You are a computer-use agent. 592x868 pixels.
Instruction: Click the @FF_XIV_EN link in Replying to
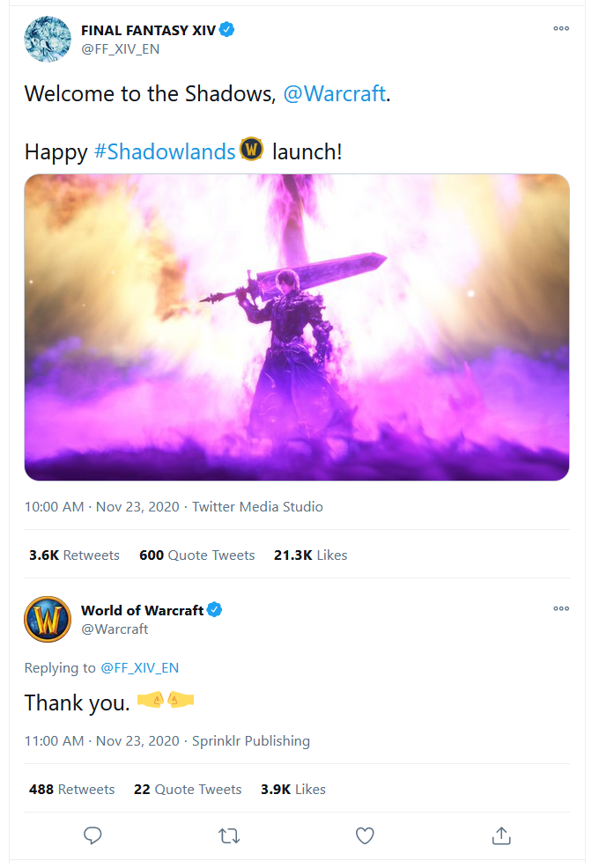tap(139, 668)
